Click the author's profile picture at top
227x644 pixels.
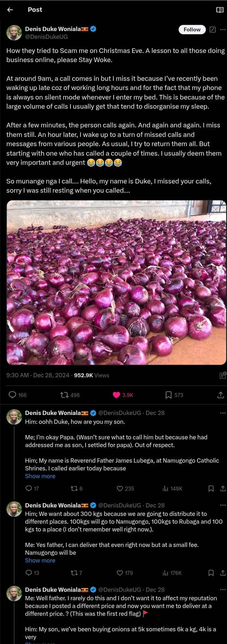[14, 32]
